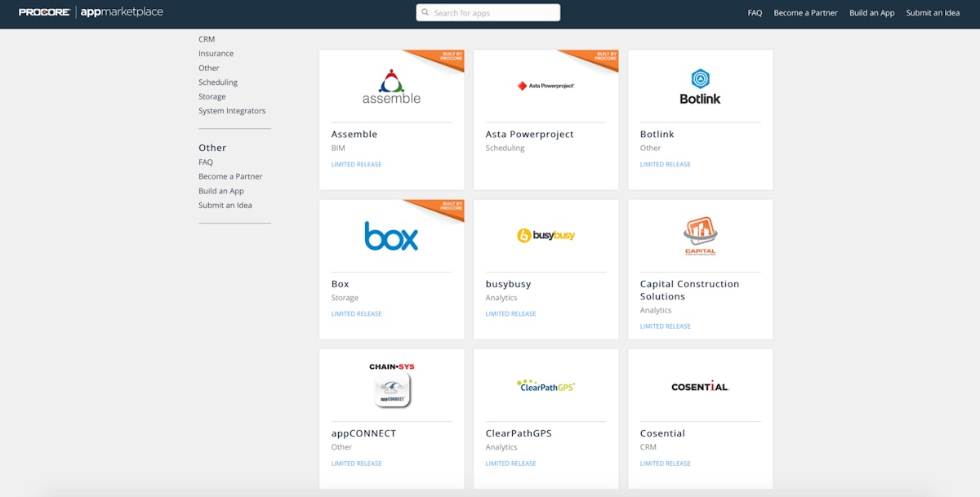Choose the Scheduling category in sidebar
The image size is (980, 497).
[217, 82]
